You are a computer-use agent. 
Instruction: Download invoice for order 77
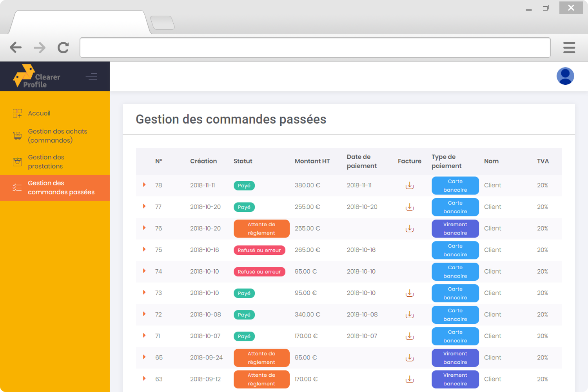[410, 207]
